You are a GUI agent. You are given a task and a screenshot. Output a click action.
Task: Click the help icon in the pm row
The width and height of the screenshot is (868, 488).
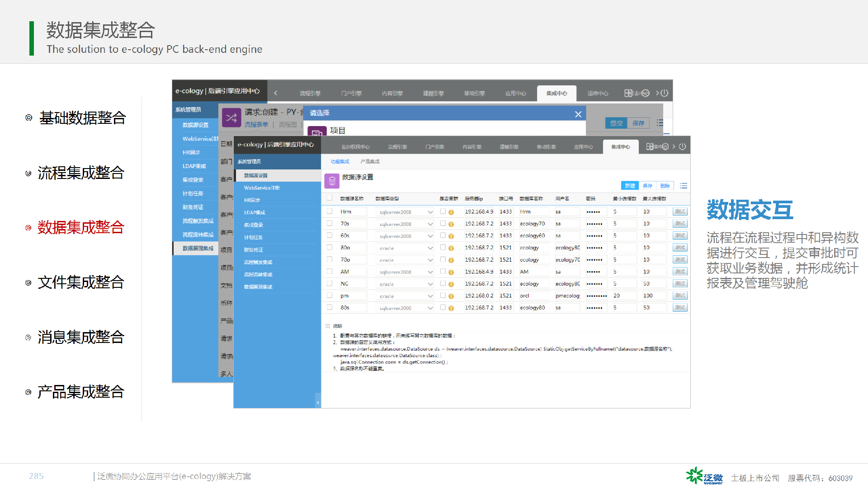451,296
